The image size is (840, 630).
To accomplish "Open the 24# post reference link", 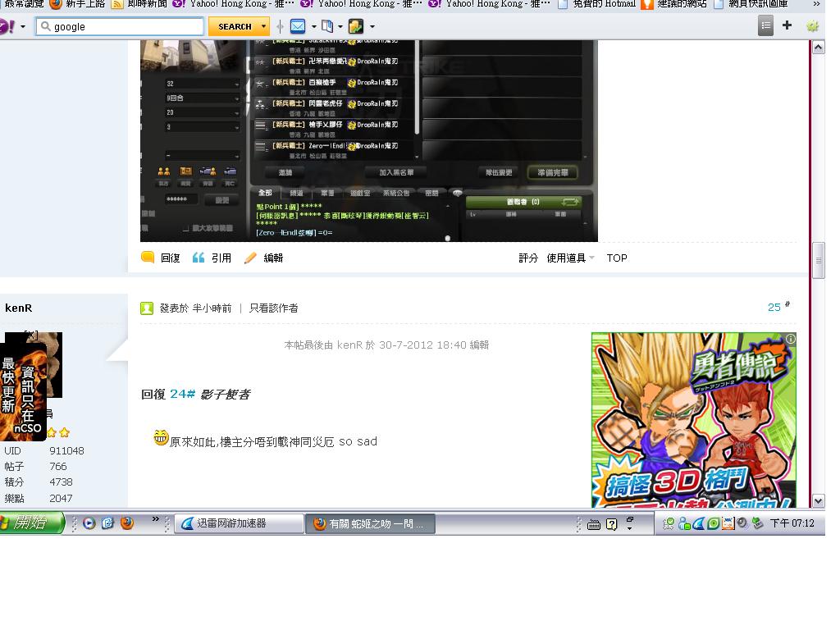I will pos(182,394).
